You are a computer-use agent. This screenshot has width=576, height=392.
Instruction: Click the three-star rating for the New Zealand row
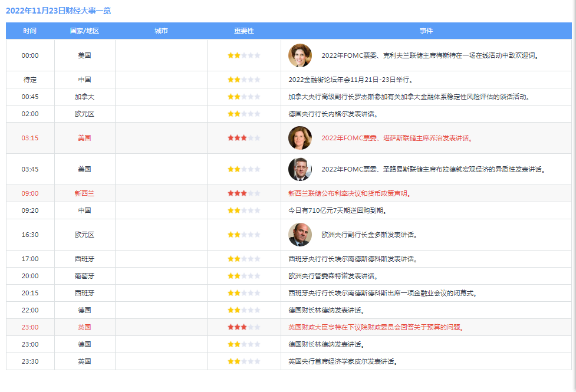tap(243, 193)
